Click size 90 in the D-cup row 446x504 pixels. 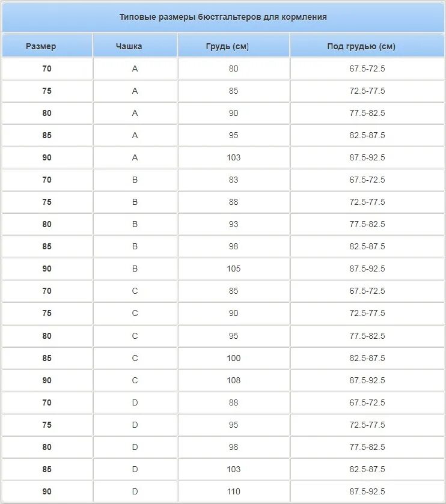pyautogui.click(x=47, y=491)
